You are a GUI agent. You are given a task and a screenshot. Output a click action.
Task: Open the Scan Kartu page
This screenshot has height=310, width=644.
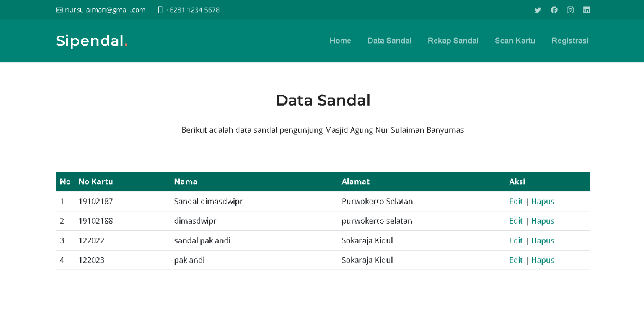tap(515, 41)
